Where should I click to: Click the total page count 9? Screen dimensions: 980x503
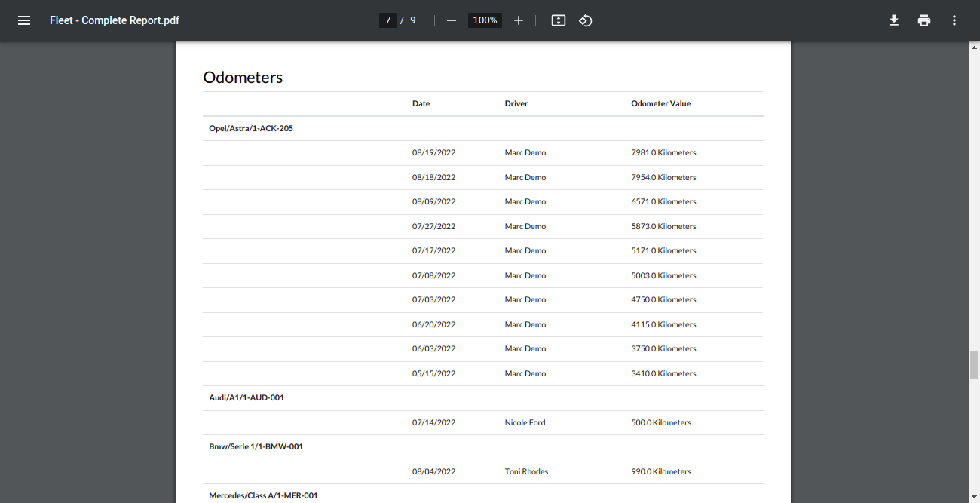click(x=413, y=20)
